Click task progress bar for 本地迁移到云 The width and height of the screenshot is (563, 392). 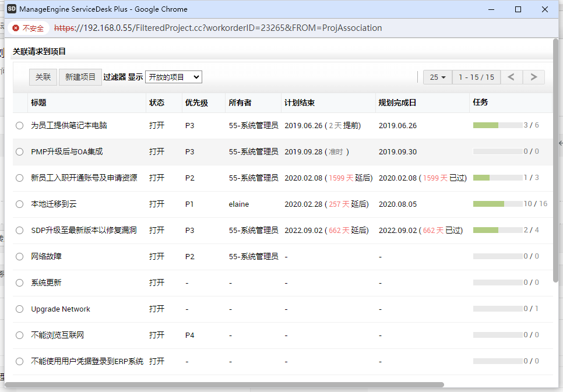tap(497, 204)
